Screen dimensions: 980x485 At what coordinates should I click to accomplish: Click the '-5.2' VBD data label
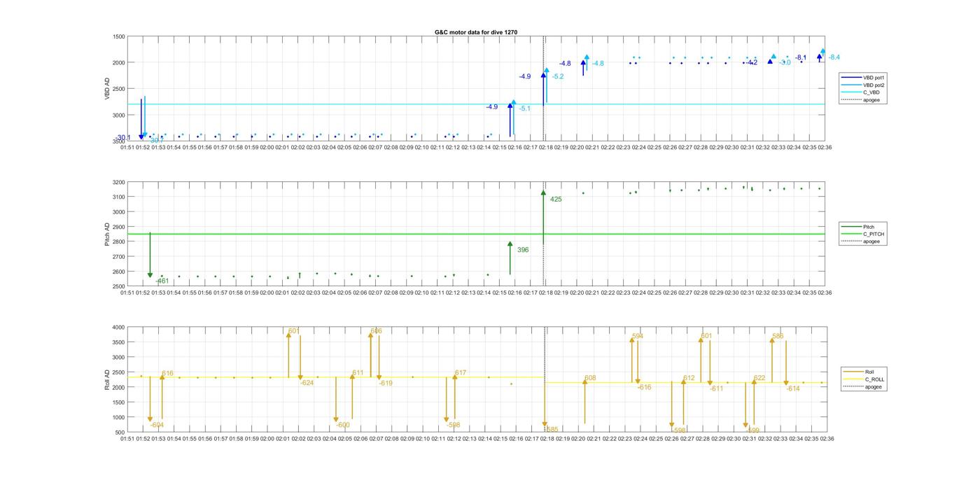click(x=558, y=77)
